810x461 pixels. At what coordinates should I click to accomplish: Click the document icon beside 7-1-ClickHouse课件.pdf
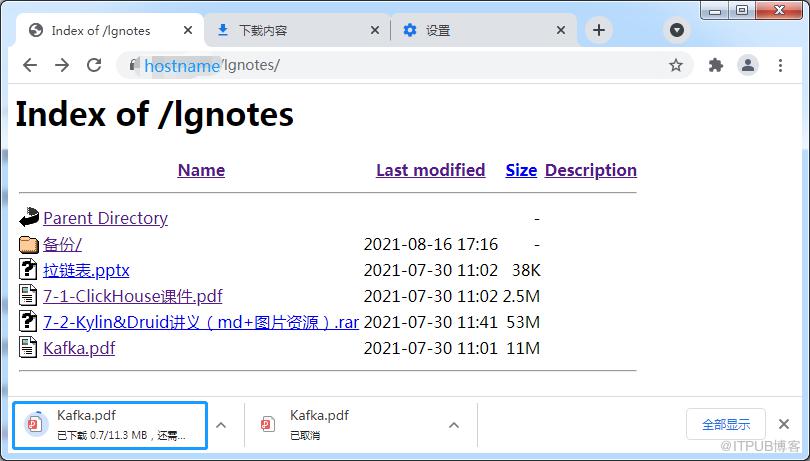click(x=28, y=295)
